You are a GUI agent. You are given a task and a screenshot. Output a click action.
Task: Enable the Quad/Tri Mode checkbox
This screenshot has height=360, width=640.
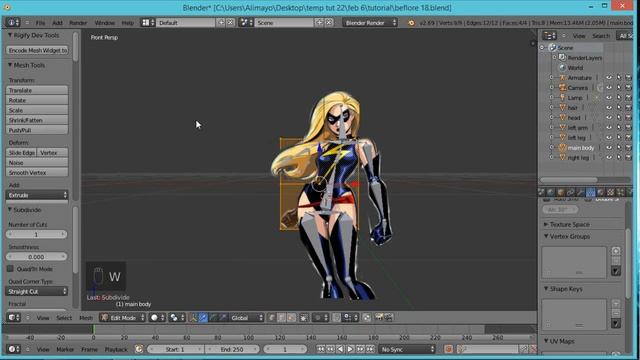pos(11,269)
